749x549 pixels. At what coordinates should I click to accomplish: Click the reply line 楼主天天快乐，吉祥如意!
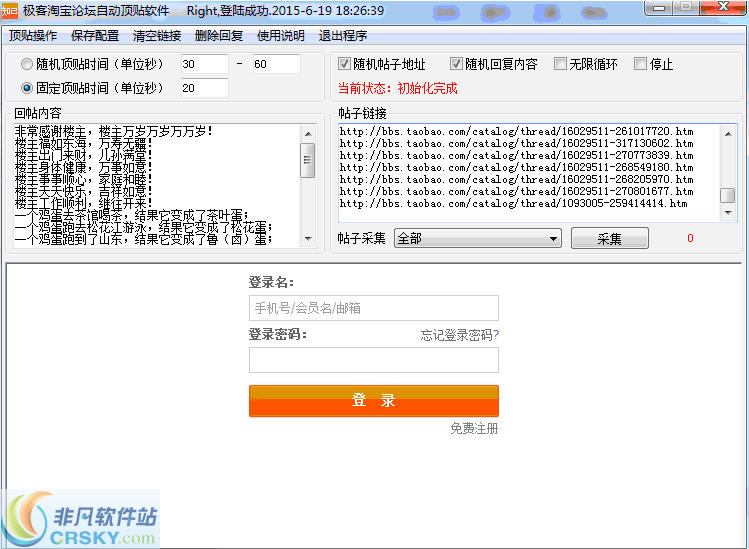(84, 191)
